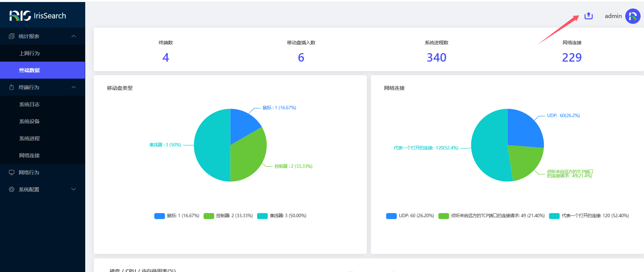This screenshot has height=272, width=644.
Task: Go to 系统日志 page
Action: coord(29,104)
